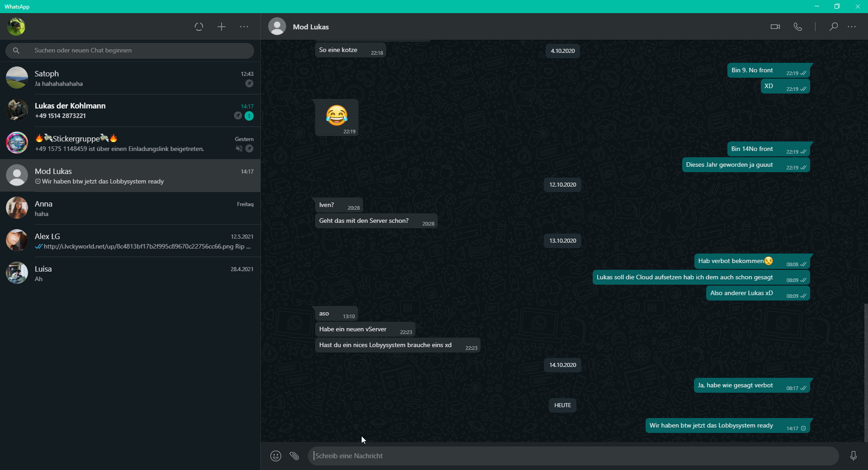The width and height of the screenshot is (868, 470).
Task: Open the Alex LG conversation
Action: (x=130, y=241)
